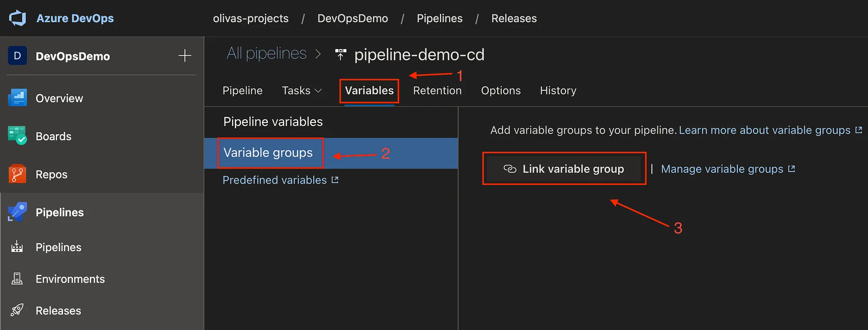868x330 pixels.
Task: Switch to the Pipeline tab
Action: [243, 90]
